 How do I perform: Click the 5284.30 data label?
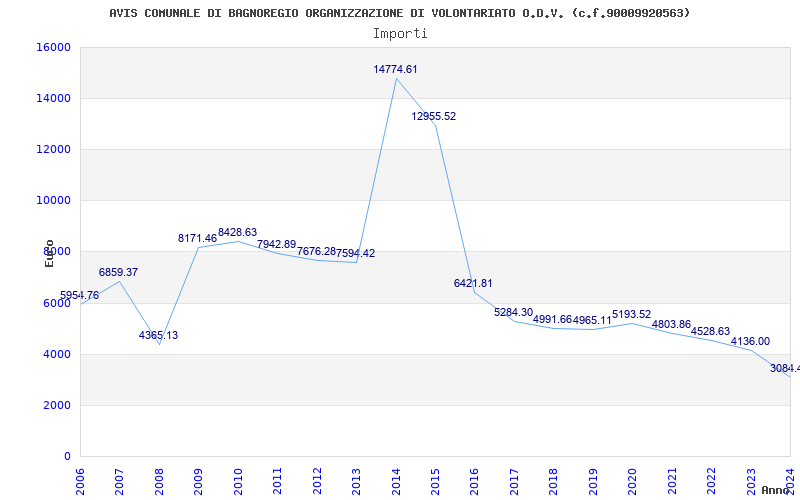tap(513, 312)
